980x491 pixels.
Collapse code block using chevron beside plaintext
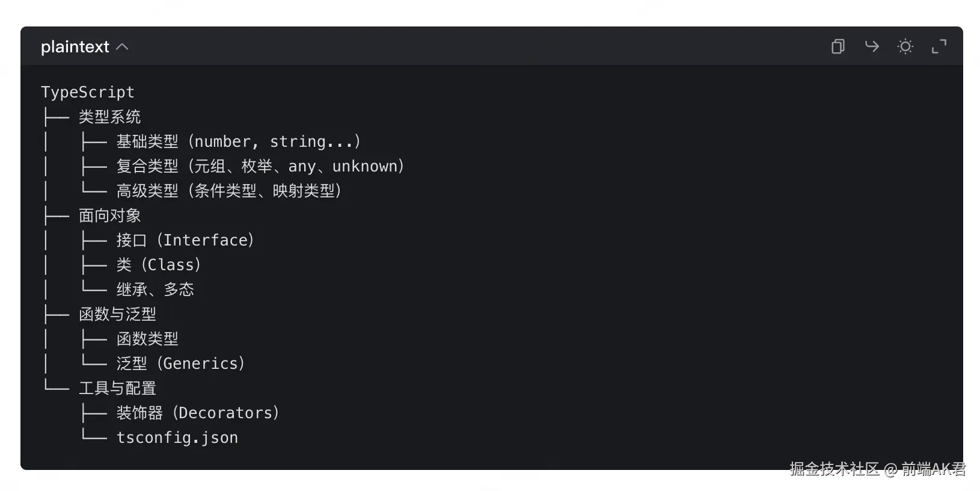point(122,47)
